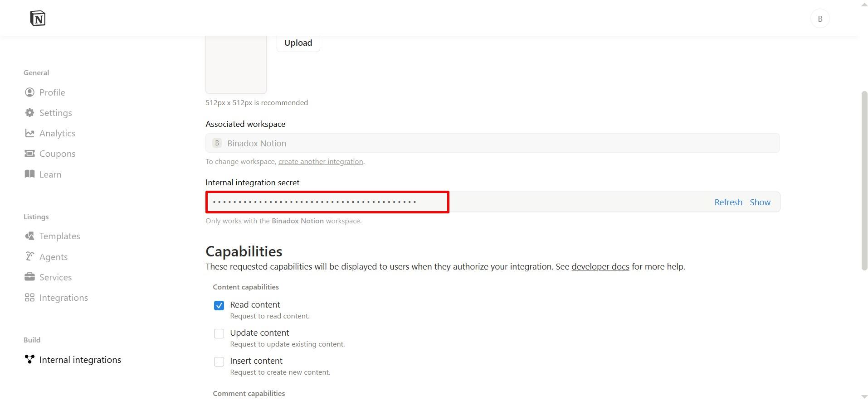Click the Profile person icon

29,92
